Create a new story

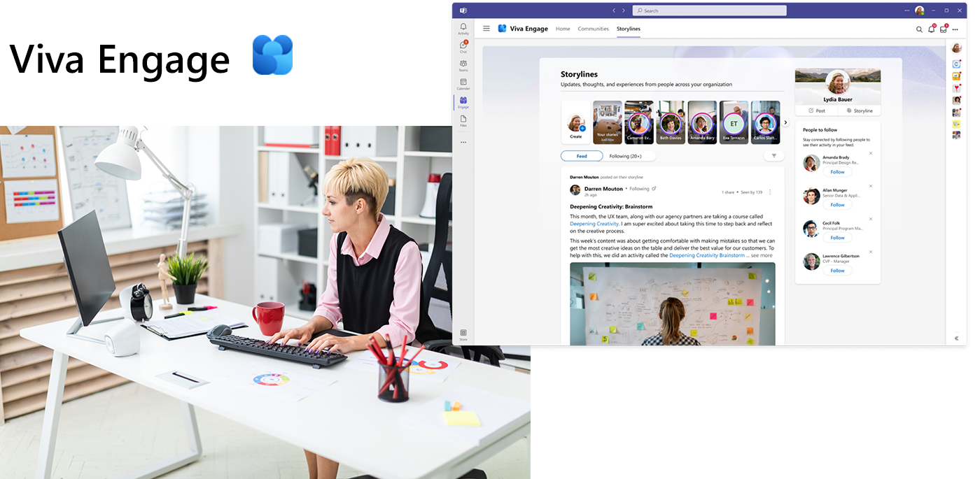pyautogui.click(x=576, y=122)
